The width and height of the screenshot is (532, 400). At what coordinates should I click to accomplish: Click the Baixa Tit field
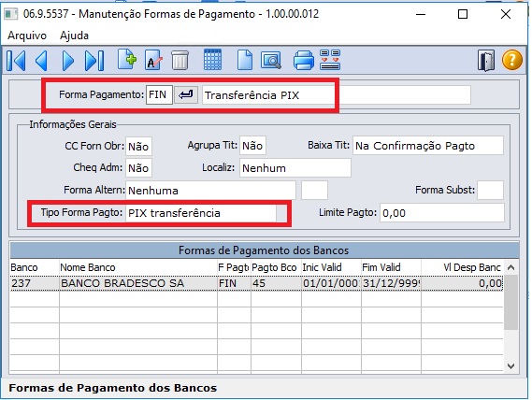click(x=428, y=146)
